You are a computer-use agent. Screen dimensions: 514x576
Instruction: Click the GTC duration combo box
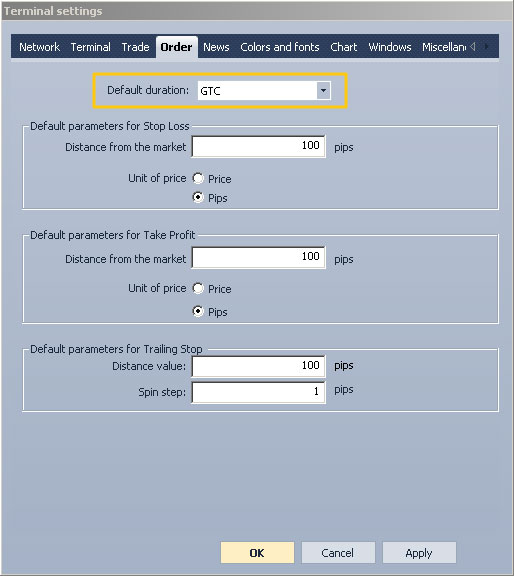pyautogui.click(x=264, y=90)
